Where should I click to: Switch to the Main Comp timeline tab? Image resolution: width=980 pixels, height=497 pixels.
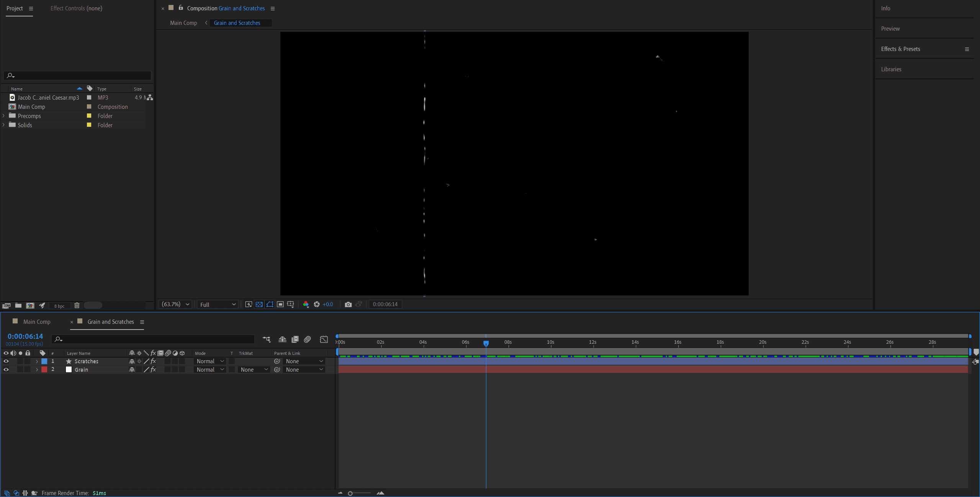[x=37, y=322]
